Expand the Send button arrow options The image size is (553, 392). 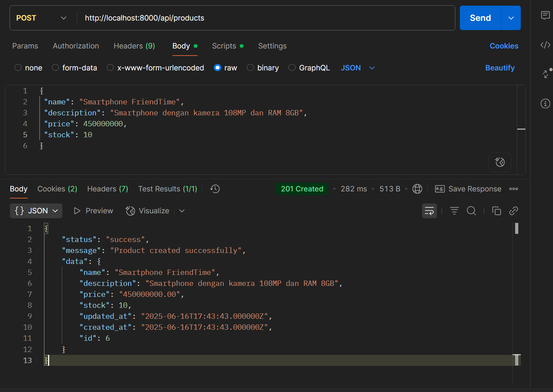pos(511,18)
